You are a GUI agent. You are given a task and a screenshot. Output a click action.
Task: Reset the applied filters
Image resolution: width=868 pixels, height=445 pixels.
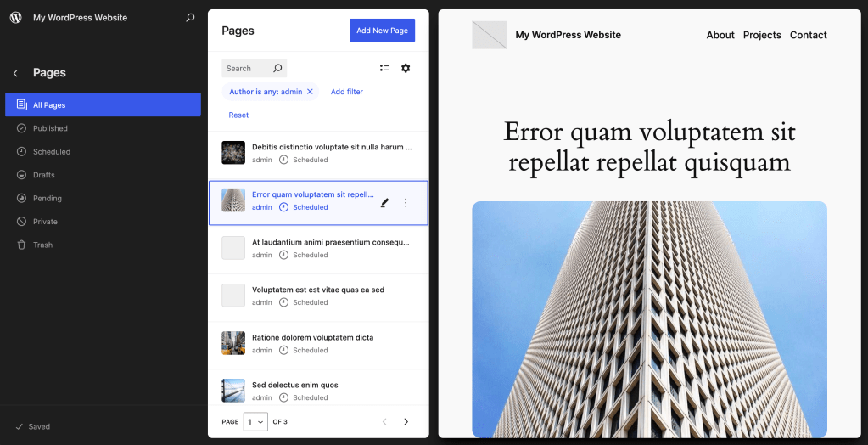[238, 115]
